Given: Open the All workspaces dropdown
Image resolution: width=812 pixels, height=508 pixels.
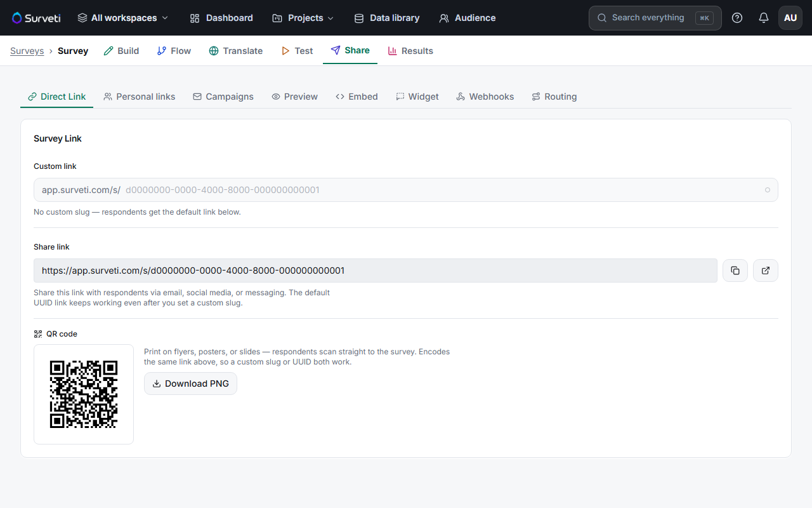Looking at the screenshot, I should pyautogui.click(x=123, y=18).
